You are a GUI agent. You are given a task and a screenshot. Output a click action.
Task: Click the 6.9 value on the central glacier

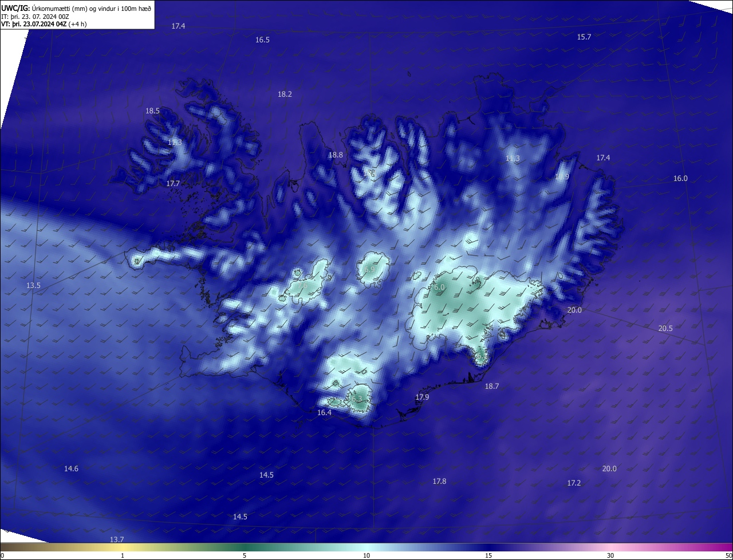(369, 269)
